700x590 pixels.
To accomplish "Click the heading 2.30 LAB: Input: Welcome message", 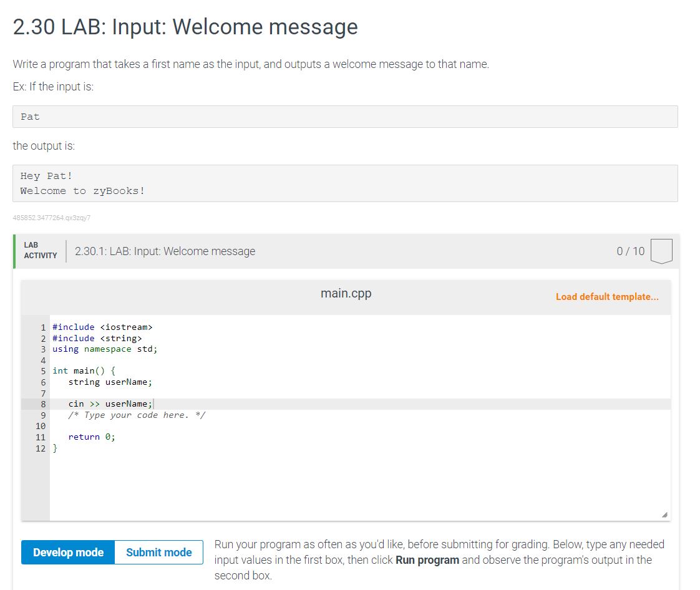I will click(185, 27).
